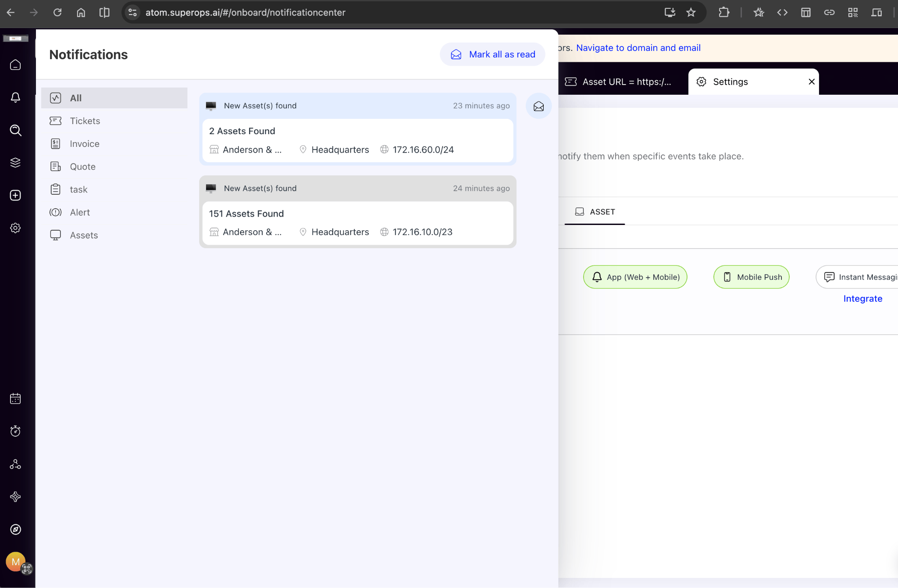The height and width of the screenshot is (588, 898).
Task: Filter notifications by Tickets
Action: coord(85,121)
